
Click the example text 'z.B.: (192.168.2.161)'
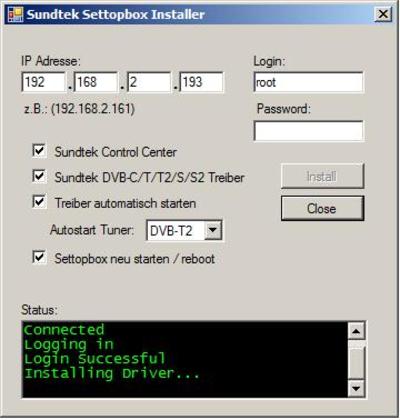click(80, 109)
